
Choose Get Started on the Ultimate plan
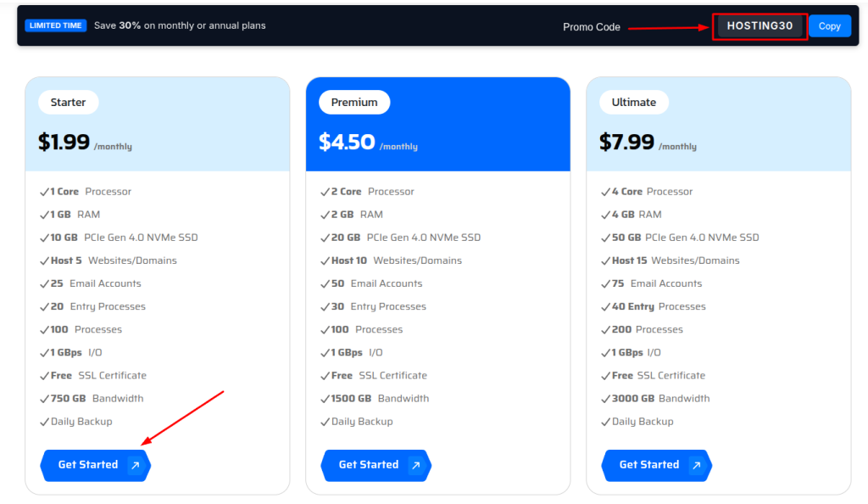point(657,465)
